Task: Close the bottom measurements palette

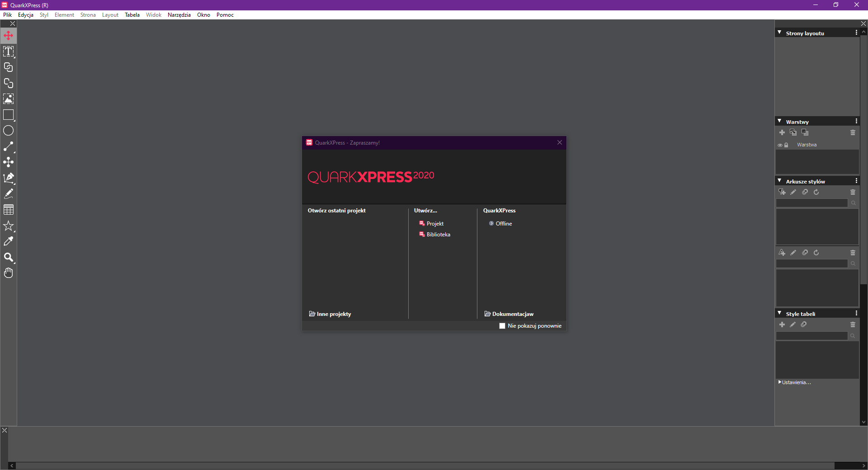Action: pos(5,430)
